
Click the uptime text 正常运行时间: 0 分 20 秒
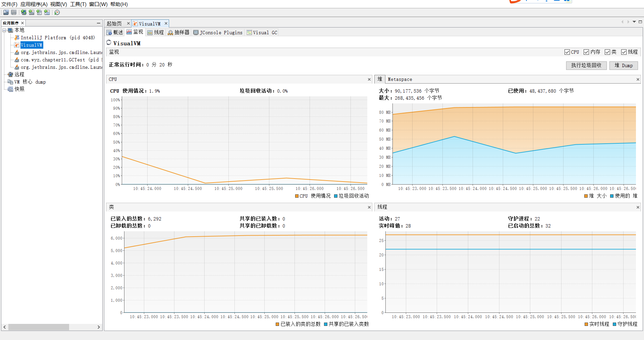141,65
